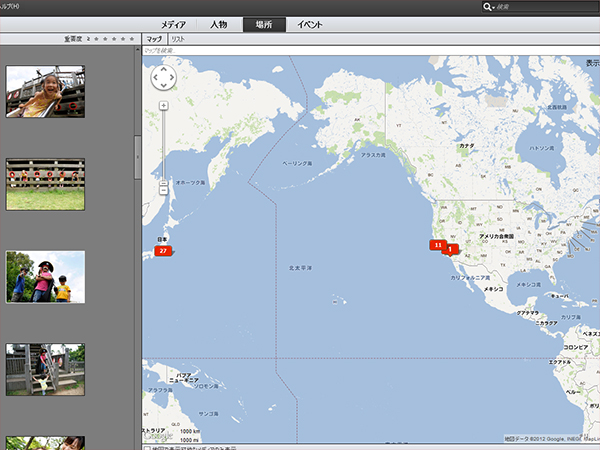Image resolution: width=600 pixels, height=450 pixels.
Task: Click the 日本 map label
Action: point(162,240)
